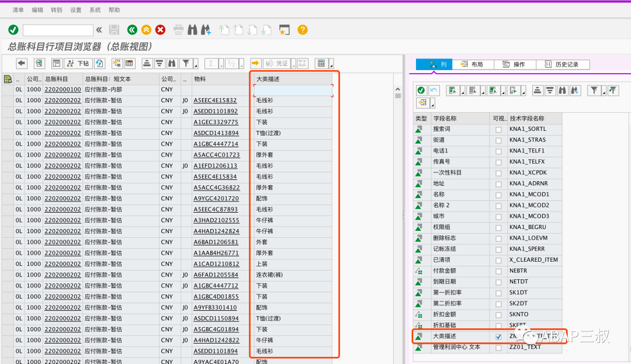Click the sum sigma icon
The image size is (631, 364).
pyautogui.click(x=210, y=63)
